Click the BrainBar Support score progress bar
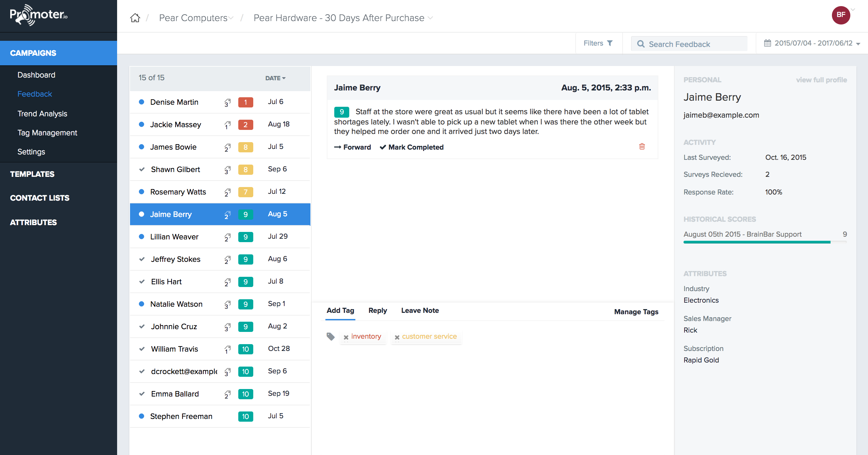 pyautogui.click(x=765, y=242)
